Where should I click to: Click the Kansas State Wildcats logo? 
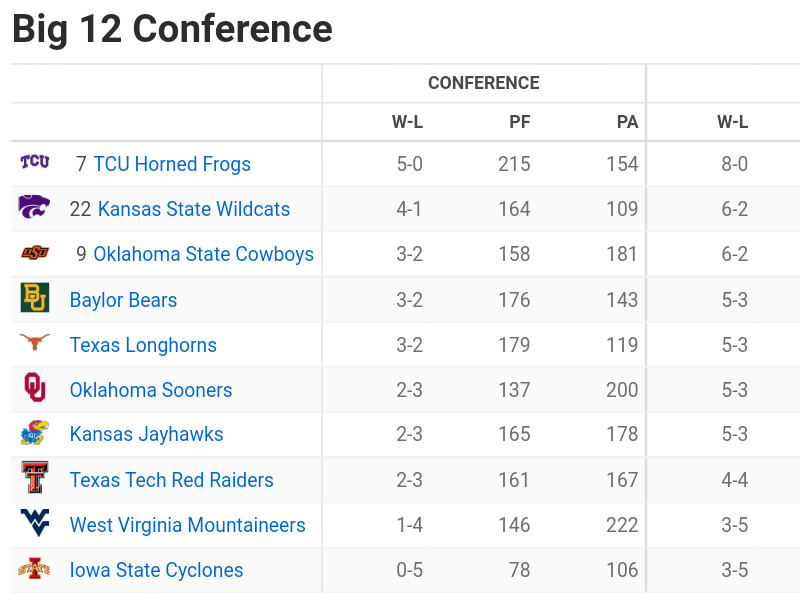35,207
